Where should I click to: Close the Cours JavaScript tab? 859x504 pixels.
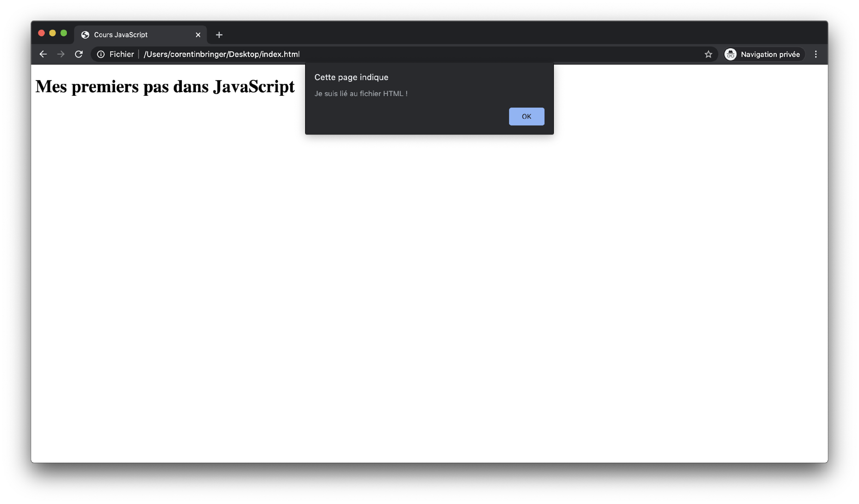click(198, 35)
